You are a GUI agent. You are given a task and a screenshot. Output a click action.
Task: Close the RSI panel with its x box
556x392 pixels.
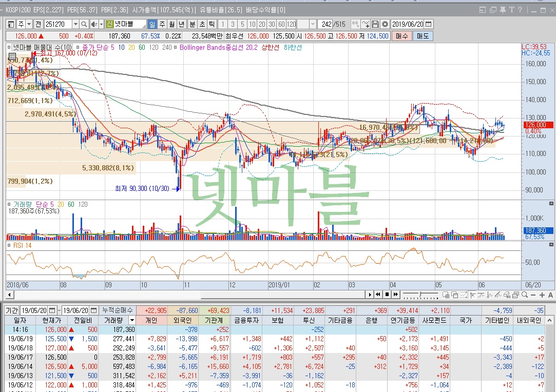[551, 245]
